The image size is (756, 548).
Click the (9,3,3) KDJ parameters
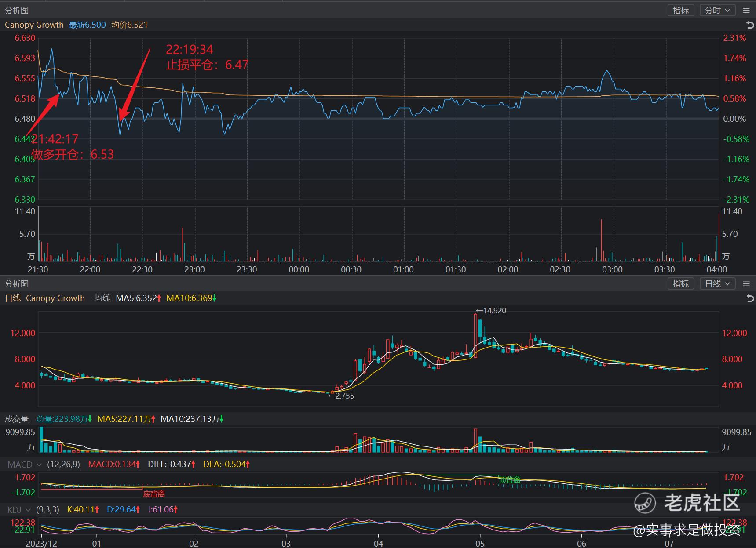point(47,510)
